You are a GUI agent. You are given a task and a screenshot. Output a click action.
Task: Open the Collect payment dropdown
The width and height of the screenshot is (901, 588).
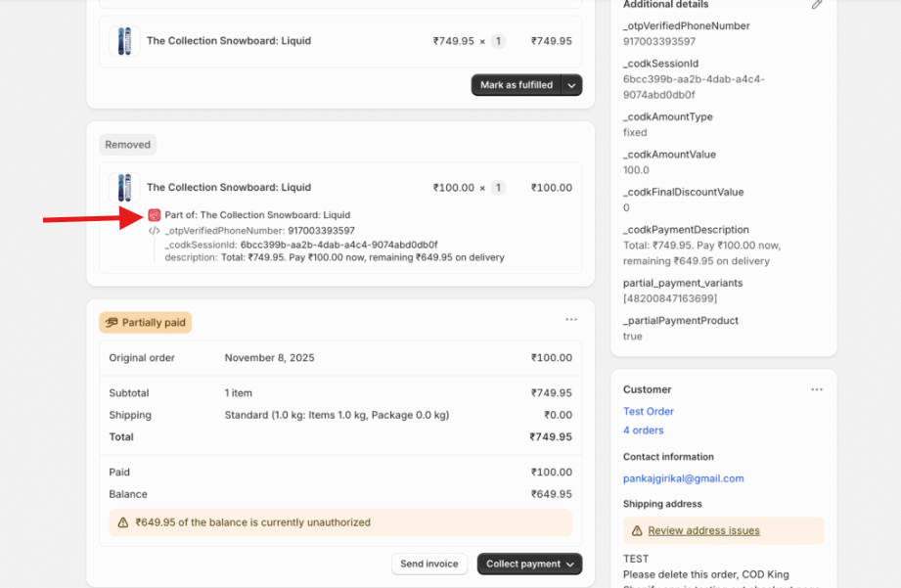pyautogui.click(x=529, y=564)
